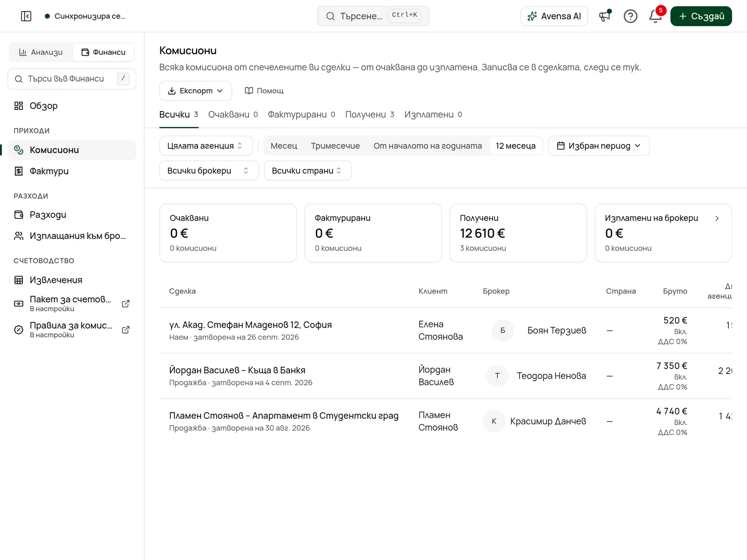This screenshot has height=560, width=747.
Task: Open Помощ help link
Action: 264,91
